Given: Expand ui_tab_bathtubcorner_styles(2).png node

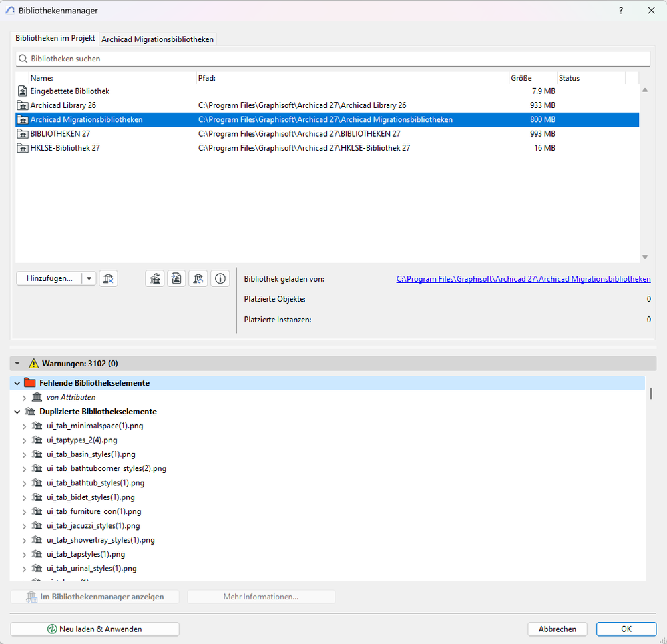Looking at the screenshot, I should click(x=24, y=469).
